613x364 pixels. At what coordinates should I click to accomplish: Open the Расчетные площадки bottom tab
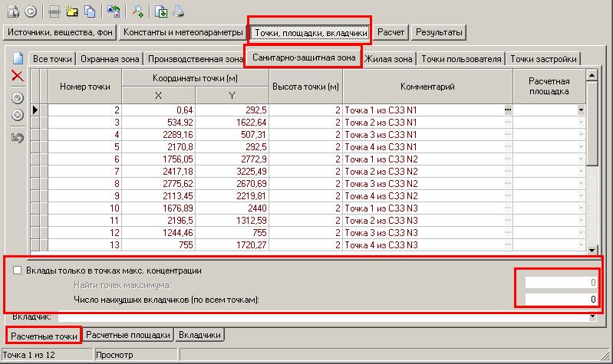point(127,335)
